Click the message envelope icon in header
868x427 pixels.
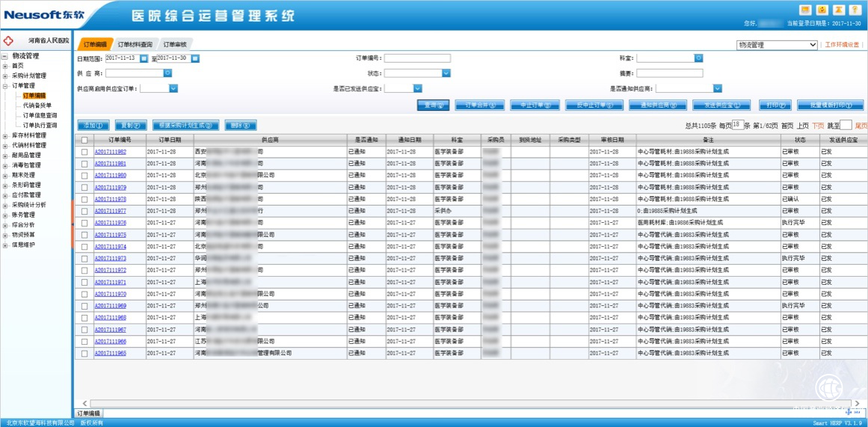click(805, 10)
